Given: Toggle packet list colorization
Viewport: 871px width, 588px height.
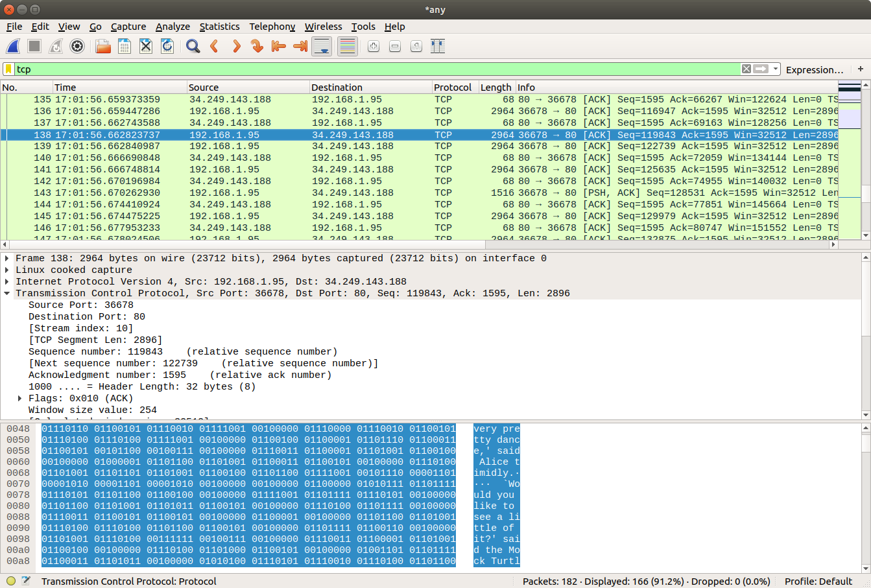Looking at the screenshot, I should [348, 46].
